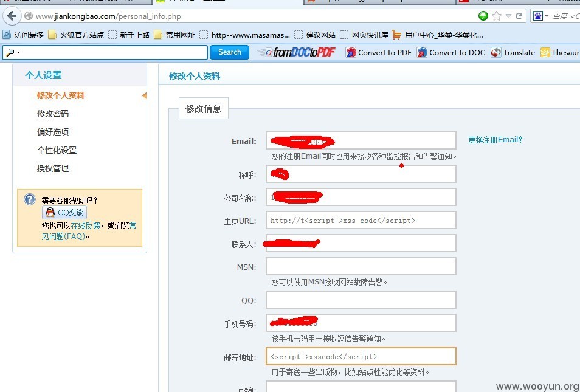
Task: Click the 个人设置 sidebar header
Action: click(x=43, y=75)
